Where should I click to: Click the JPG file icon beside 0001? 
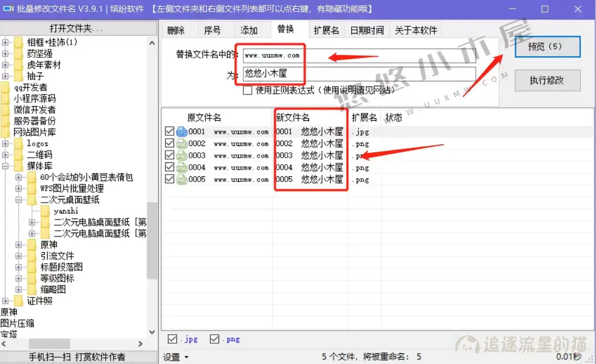[182, 131]
